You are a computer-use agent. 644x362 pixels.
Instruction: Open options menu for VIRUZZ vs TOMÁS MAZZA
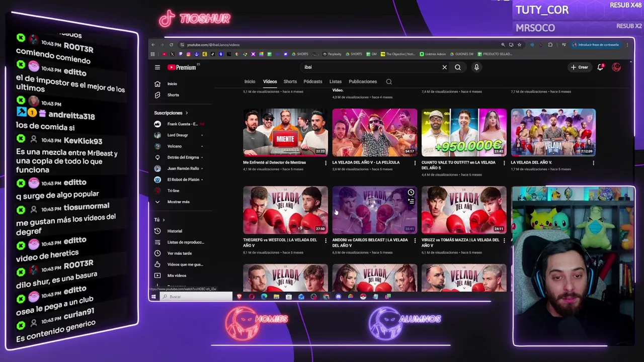(504, 241)
